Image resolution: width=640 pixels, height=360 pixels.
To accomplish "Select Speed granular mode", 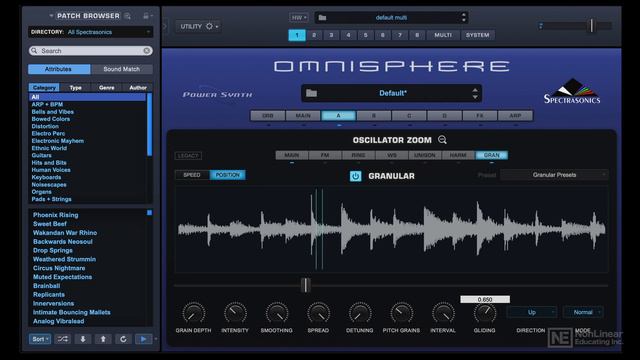I will (192, 175).
